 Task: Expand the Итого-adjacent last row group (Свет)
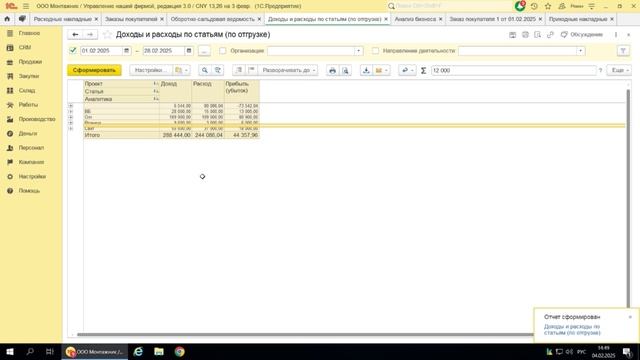click(x=71, y=129)
